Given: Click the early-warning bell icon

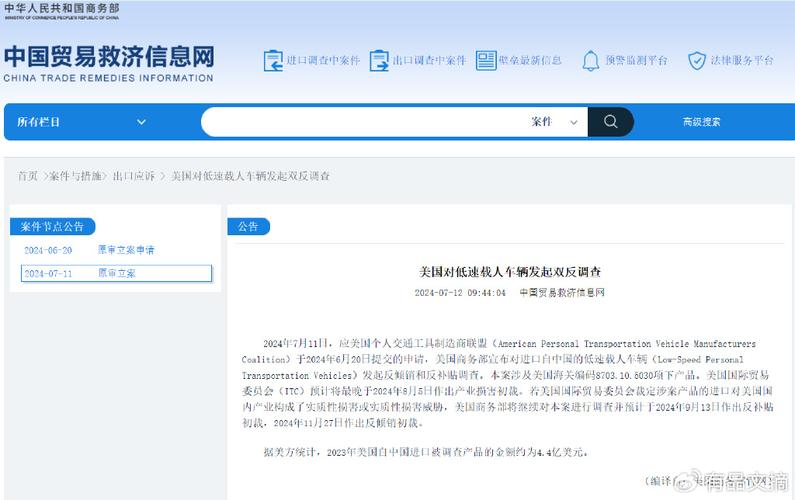Looking at the screenshot, I should pyautogui.click(x=590, y=61).
